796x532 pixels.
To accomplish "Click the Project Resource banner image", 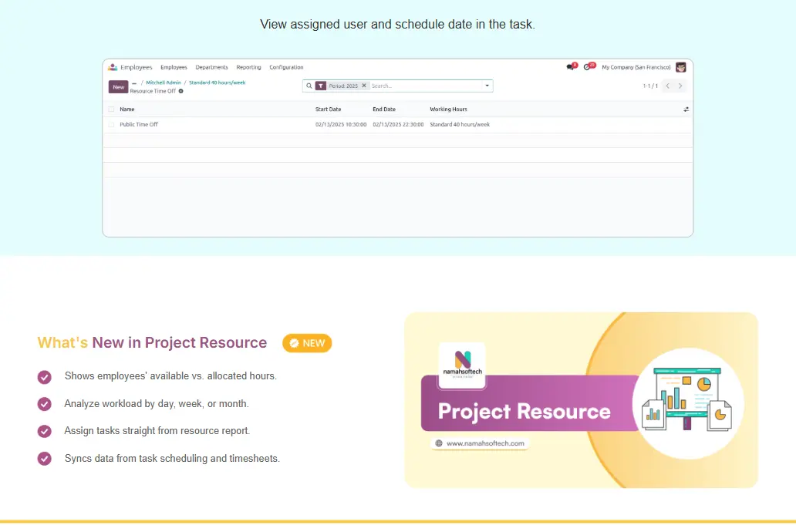I will click(x=581, y=400).
